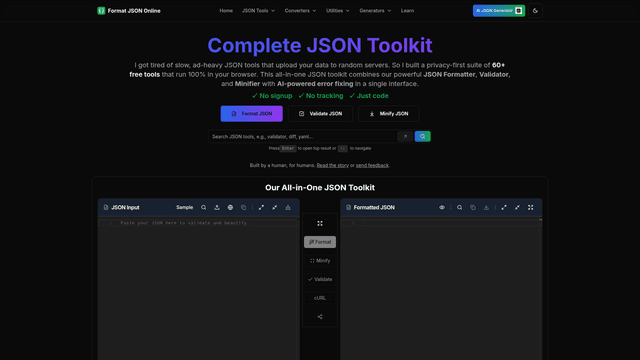Expand the Converters dropdown
The width and height of the screenshot is (640, 360).
[300, 11]
